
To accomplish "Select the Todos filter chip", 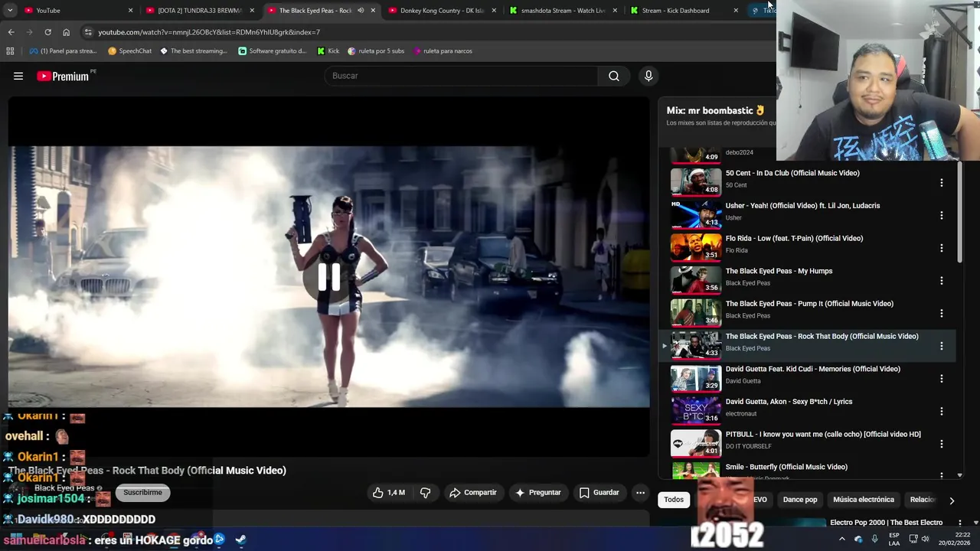I will tap(674, 500).
